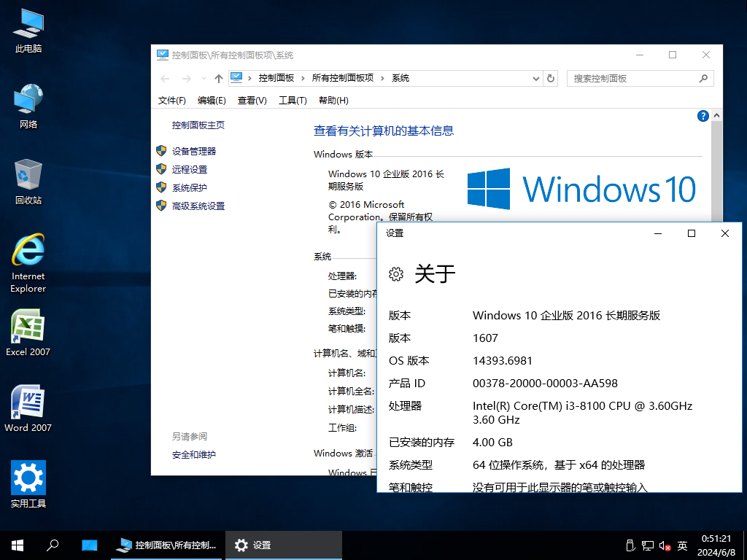The image size is (747, 560).
Task: Click 高级系统设置 (Advanced system settings)
Action: (198, 206)
